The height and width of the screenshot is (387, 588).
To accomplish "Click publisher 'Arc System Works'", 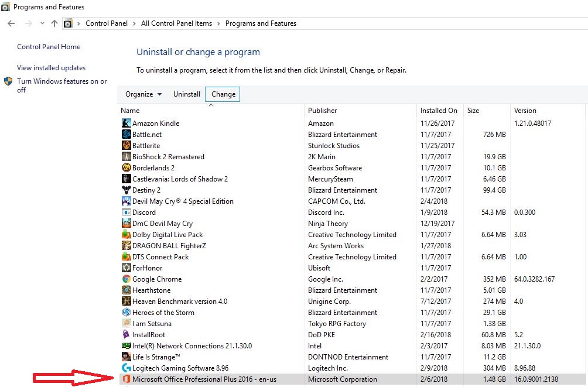I will 336,246.
